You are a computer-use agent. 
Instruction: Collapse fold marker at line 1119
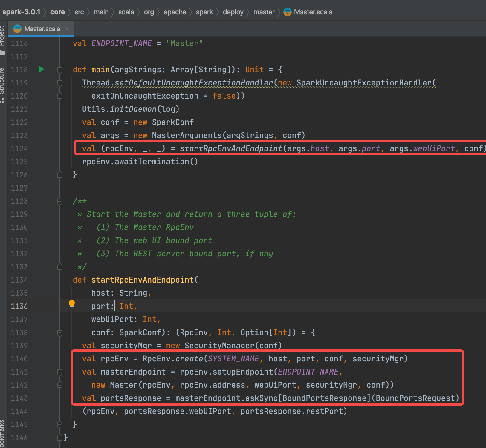coord(60,83)
